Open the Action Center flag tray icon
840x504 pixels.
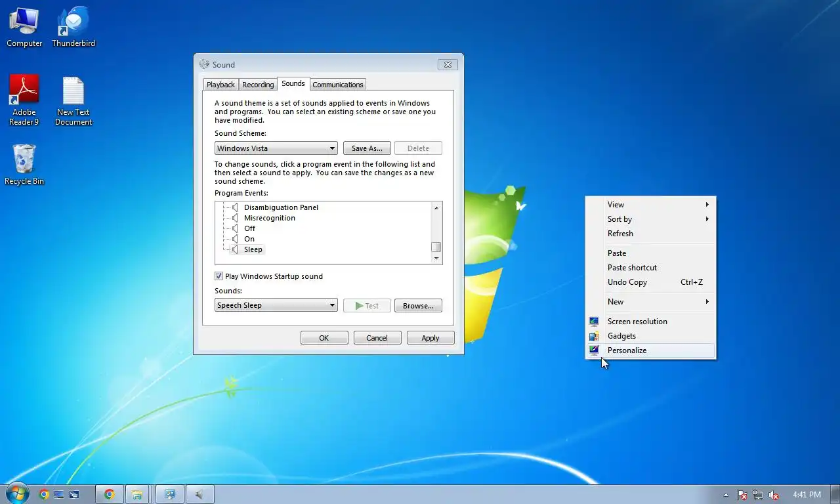(742, 495)
